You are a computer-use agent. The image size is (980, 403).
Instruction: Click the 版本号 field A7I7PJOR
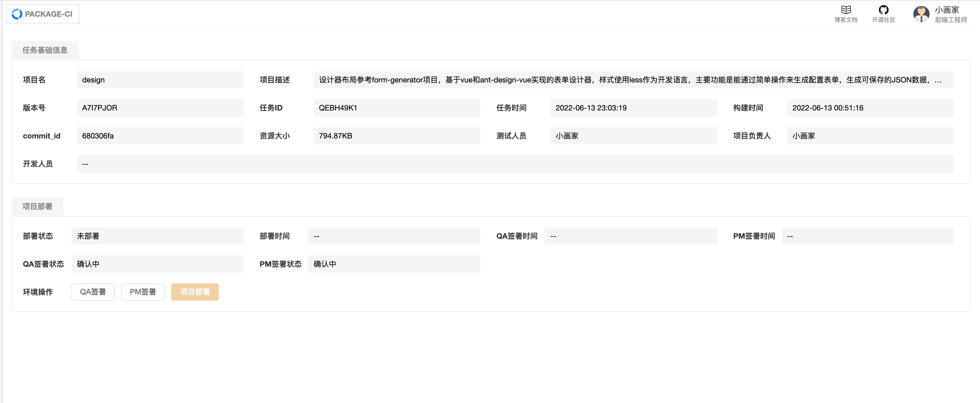click(160, 107)
